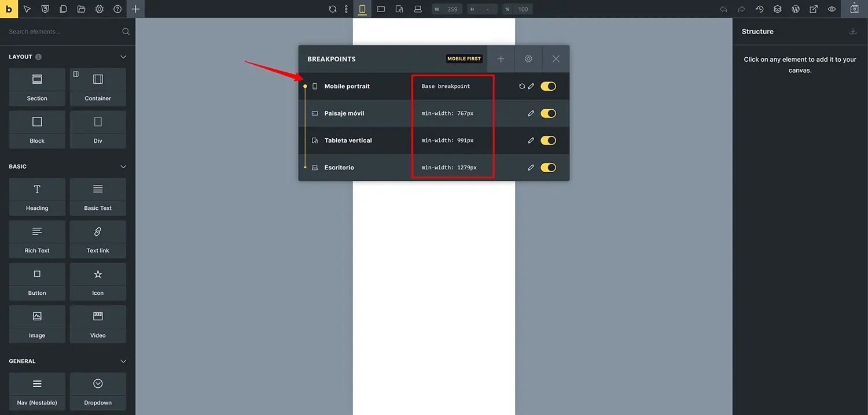Open the add elements menu with plus icon
The image size is (868, 415).
tap(135, 9)
